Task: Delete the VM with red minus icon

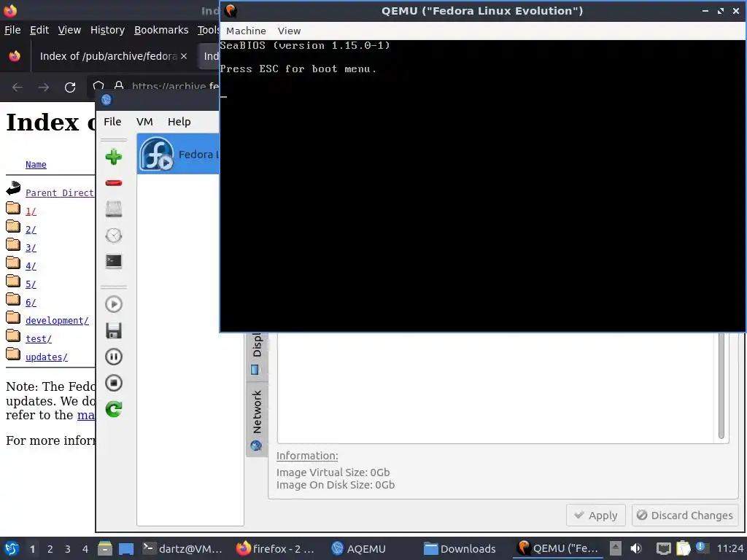Action: (113, 183)
